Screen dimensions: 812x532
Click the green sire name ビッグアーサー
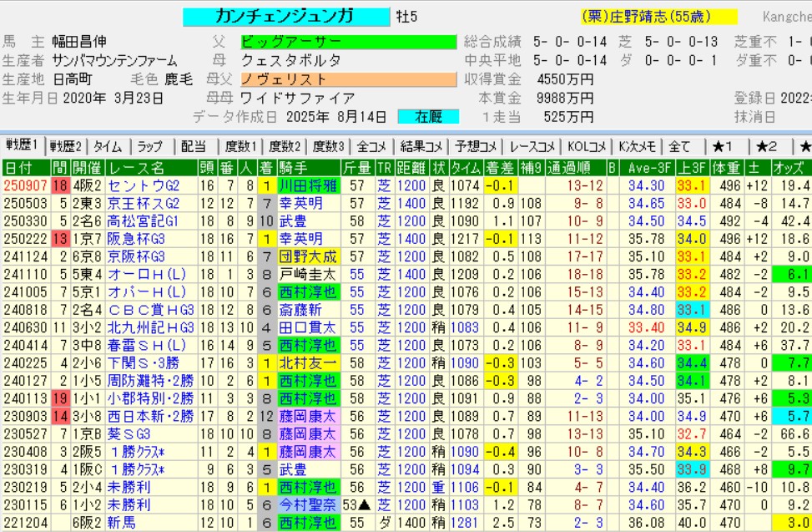348,42
